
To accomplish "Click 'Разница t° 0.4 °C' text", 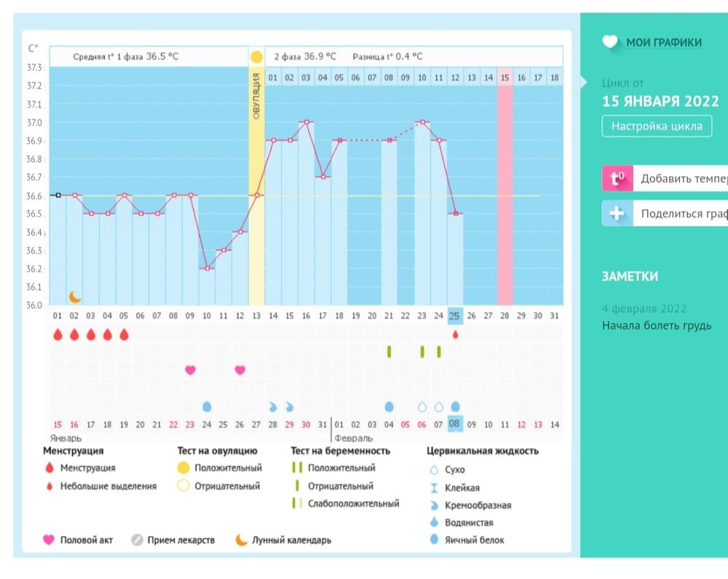I will pyautogui.click(x=388, y=57).
